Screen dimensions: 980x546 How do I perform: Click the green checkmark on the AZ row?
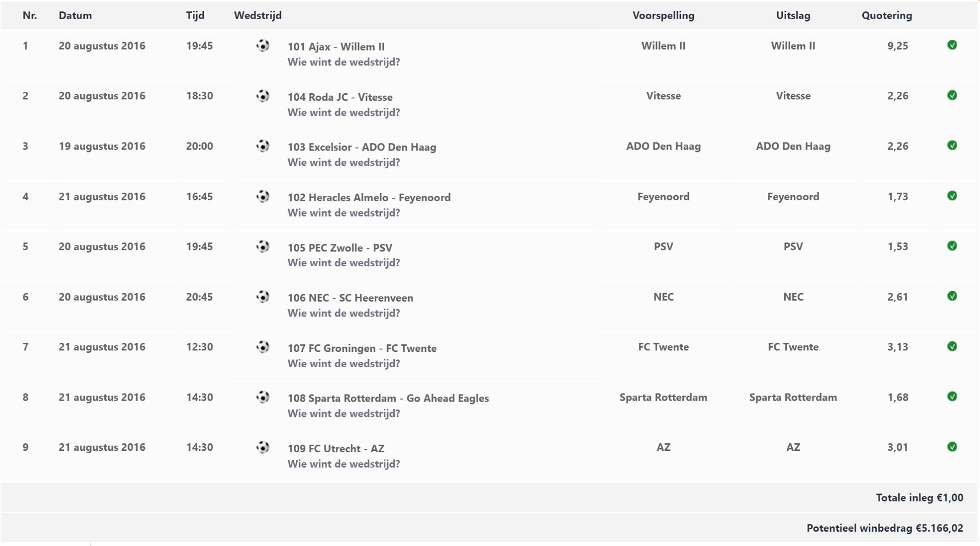(x=952, y=447)
